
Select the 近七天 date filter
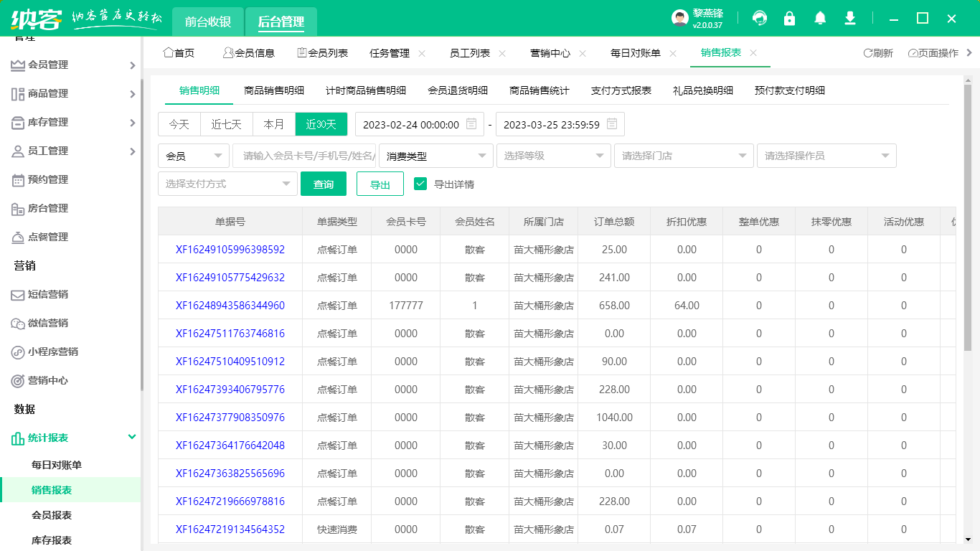226,123
